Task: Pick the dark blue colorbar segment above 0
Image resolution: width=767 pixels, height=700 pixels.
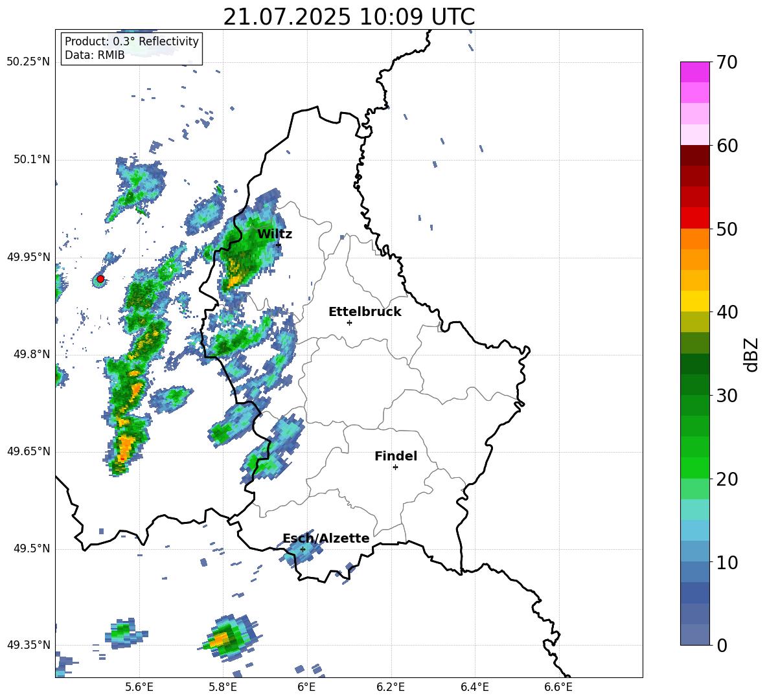Action: pyautogui.click(x=694, y=634)
